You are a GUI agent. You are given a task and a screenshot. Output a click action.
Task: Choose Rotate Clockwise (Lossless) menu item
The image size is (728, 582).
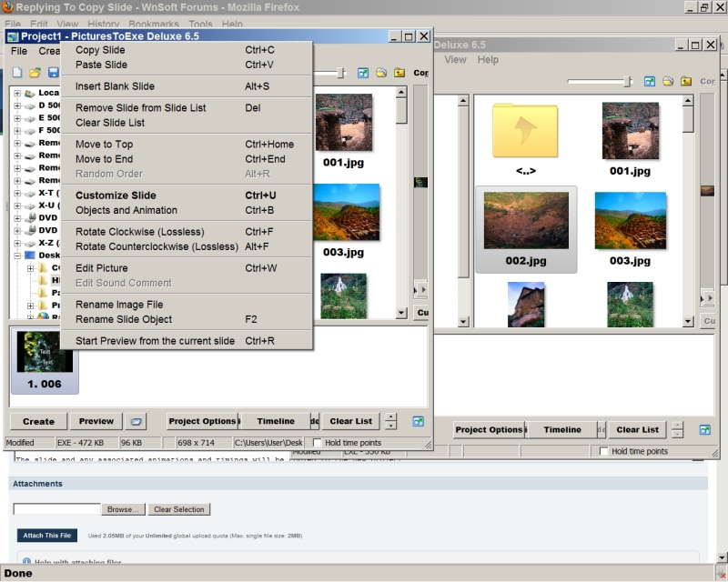tap(139, 232)
